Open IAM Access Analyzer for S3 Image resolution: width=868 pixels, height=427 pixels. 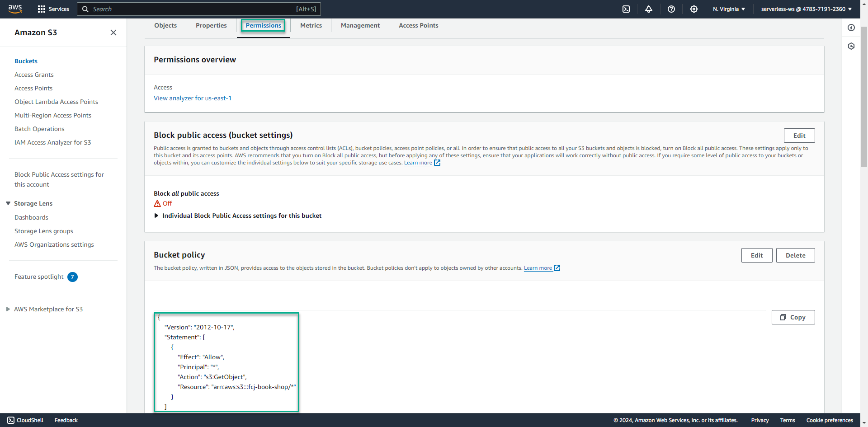(x=52, y=142)
